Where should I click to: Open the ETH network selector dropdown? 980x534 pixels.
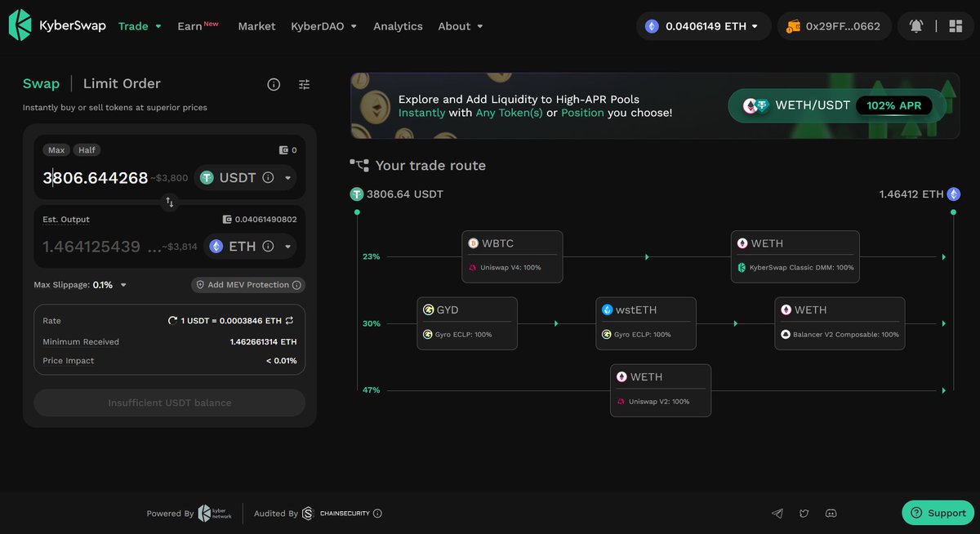[703, 26]
